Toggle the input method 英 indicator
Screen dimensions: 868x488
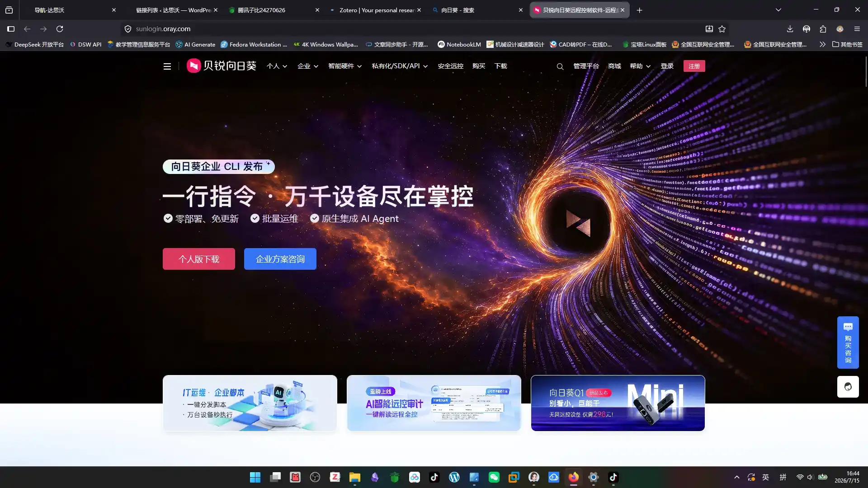coord(765,477)
